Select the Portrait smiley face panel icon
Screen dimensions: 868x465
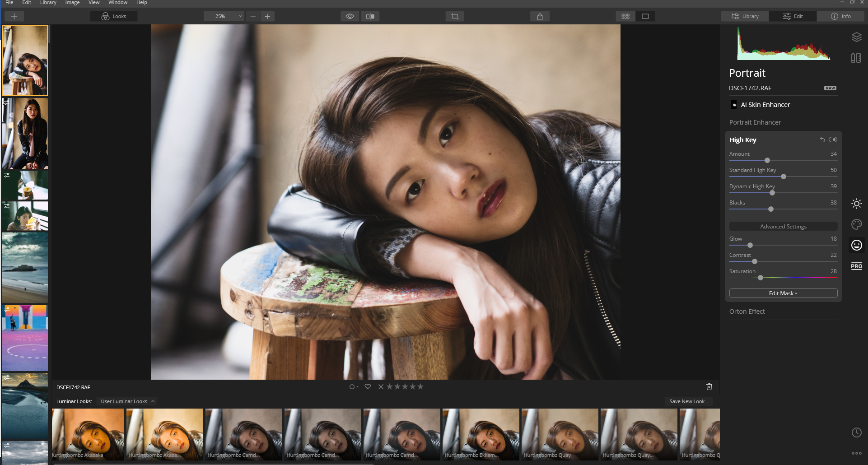[x=857, y=245]
